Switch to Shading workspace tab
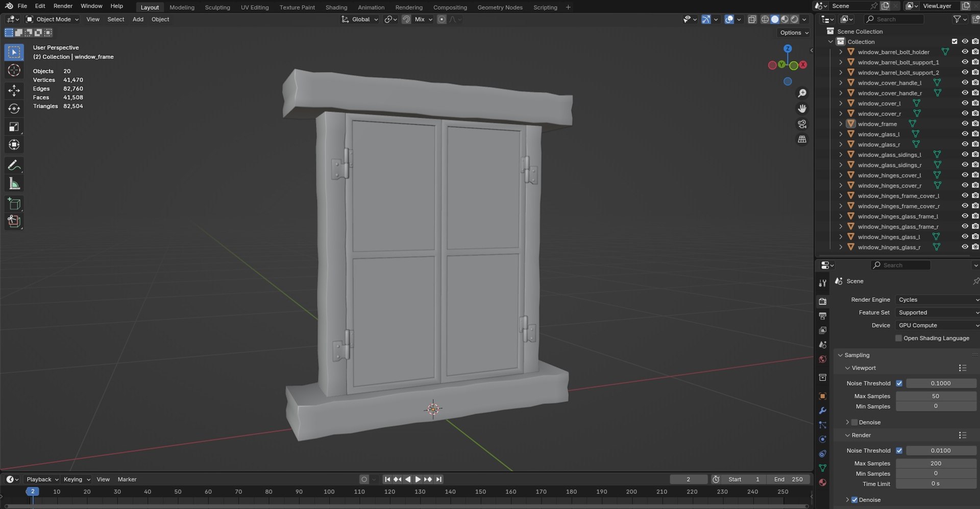 (x=336, y=7)
